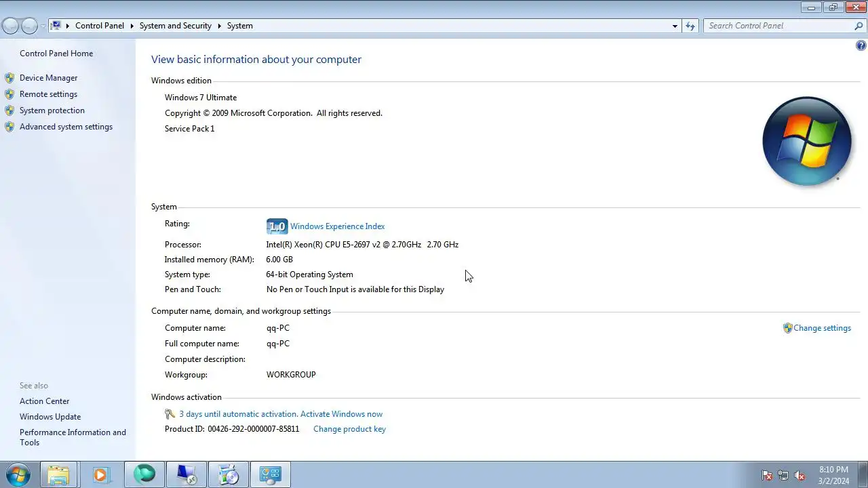
Task: Open Action Center under See also
Action: (x=44, y=401)
